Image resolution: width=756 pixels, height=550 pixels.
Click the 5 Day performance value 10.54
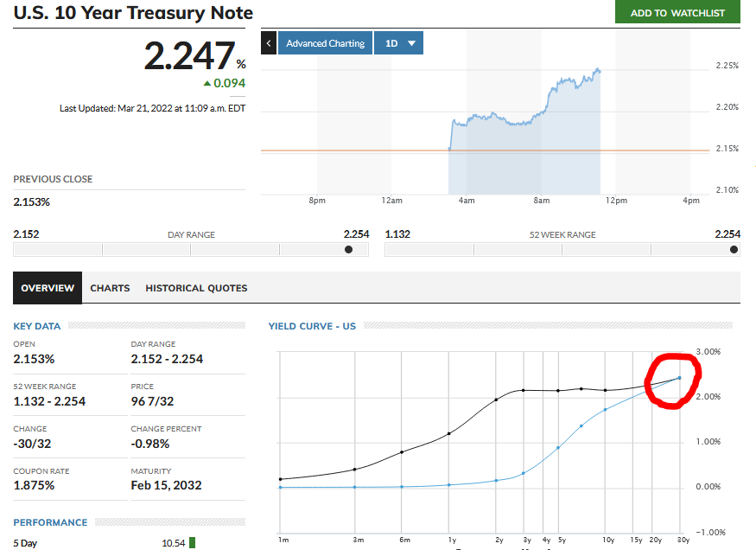click(x=173, y=543)
